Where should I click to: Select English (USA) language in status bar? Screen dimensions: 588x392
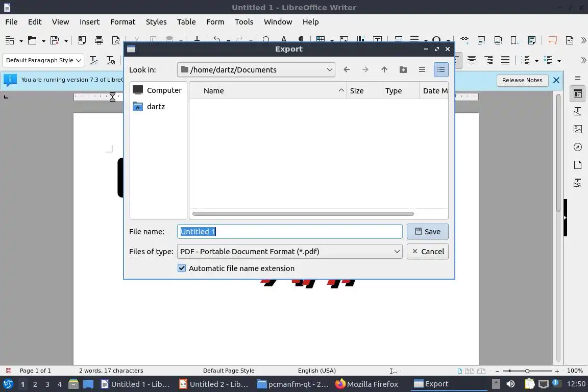(x=317, y=371)
